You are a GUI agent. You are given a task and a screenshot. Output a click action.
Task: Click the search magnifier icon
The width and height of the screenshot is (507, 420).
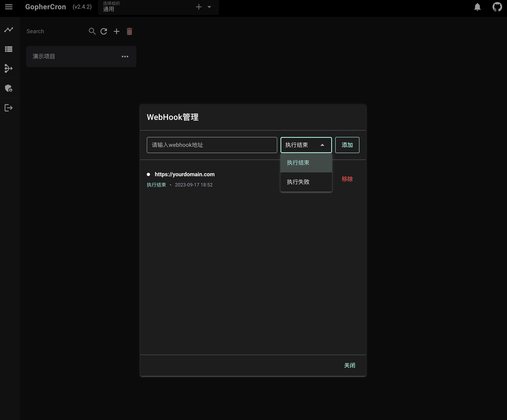92,31
